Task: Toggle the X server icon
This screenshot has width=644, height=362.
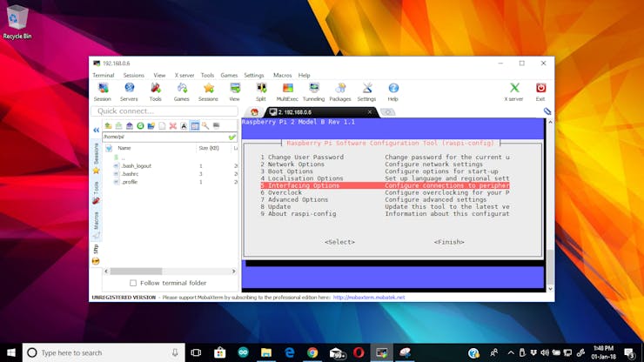Action: click(513, 91)
